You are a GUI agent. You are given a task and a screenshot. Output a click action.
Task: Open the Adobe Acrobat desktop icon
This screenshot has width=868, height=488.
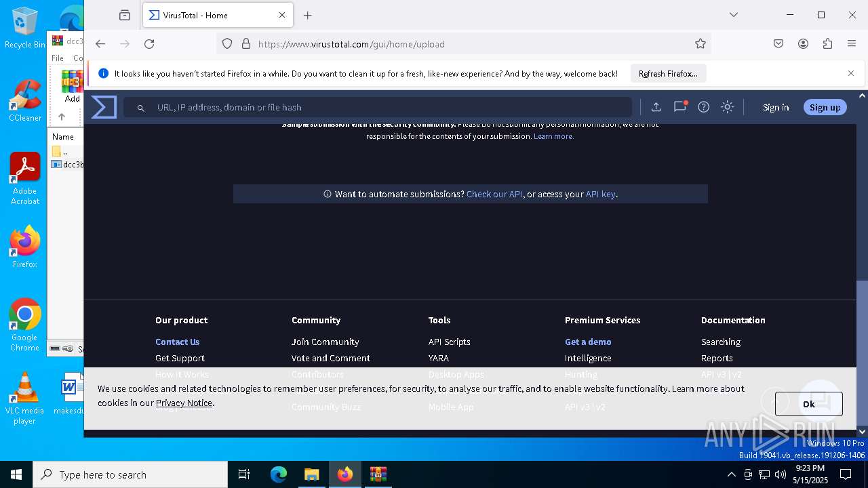[24, 179]
